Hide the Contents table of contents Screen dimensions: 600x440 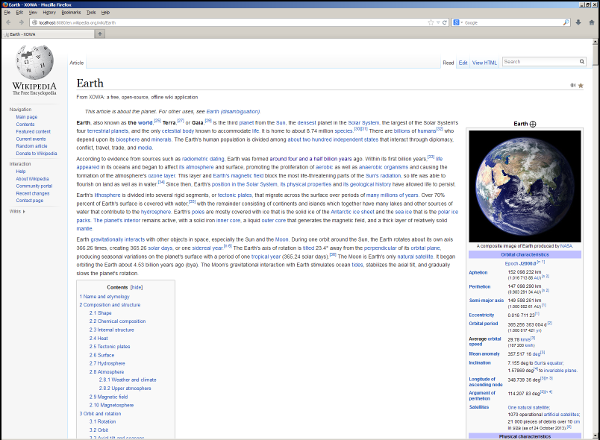137,286
